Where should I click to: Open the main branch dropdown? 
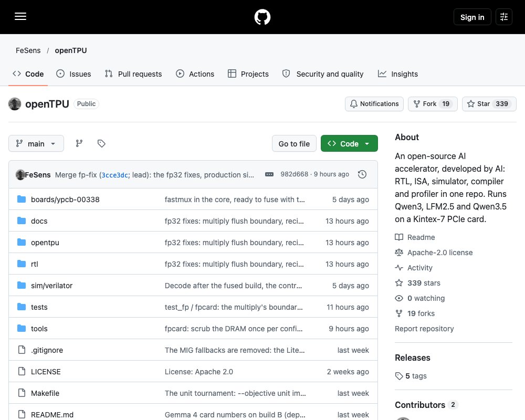(36, 143)
